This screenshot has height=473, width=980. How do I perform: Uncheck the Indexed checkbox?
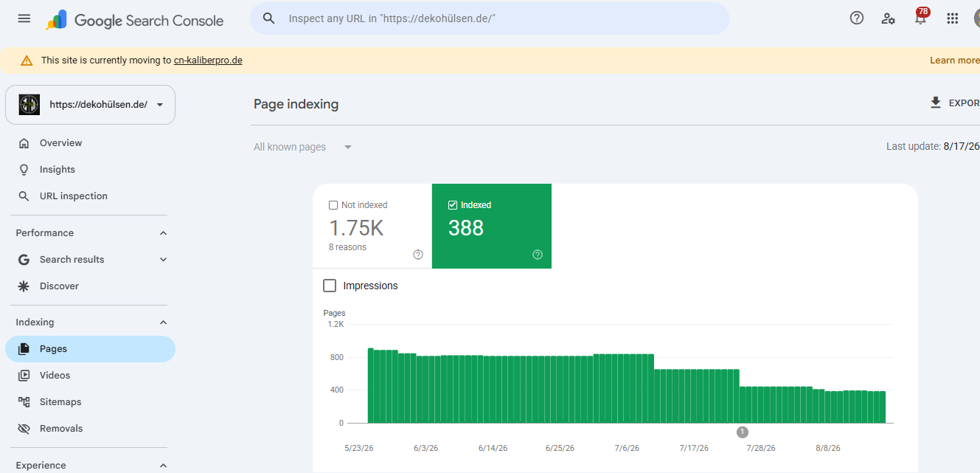pyautogui.click(x=453, y=205)
